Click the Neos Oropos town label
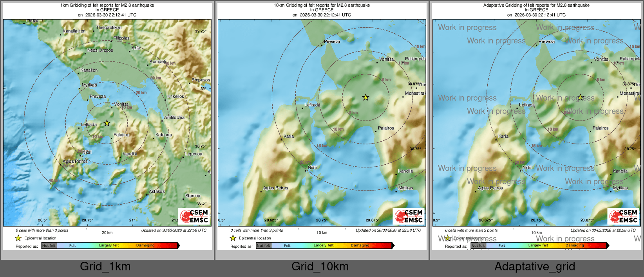Screen dimensions: 644x277 point(100,50)
